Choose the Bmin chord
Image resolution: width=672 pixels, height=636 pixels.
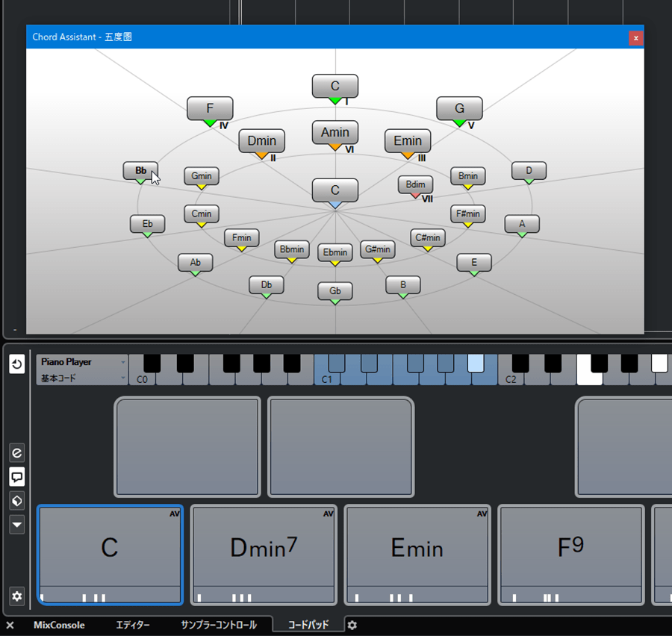468,175
